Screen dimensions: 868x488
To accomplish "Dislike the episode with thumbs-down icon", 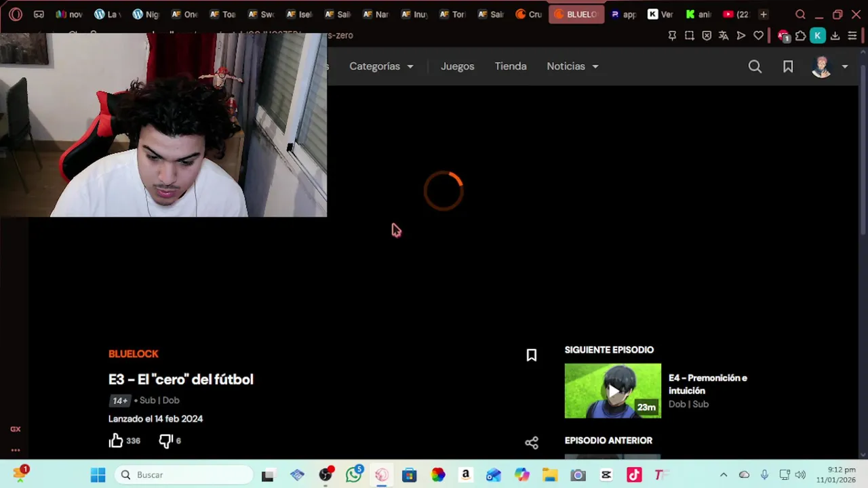I will pyautogui.click(x=165, y=441).
